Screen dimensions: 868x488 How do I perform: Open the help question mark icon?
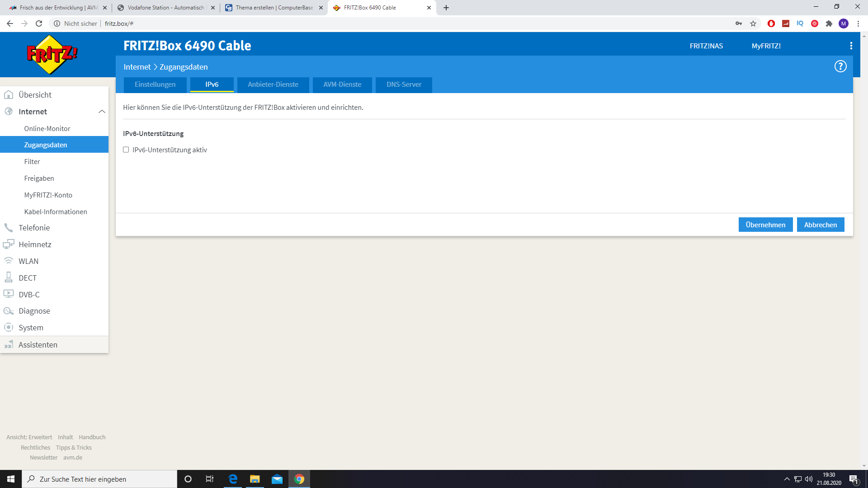click(x=840, y=66)
